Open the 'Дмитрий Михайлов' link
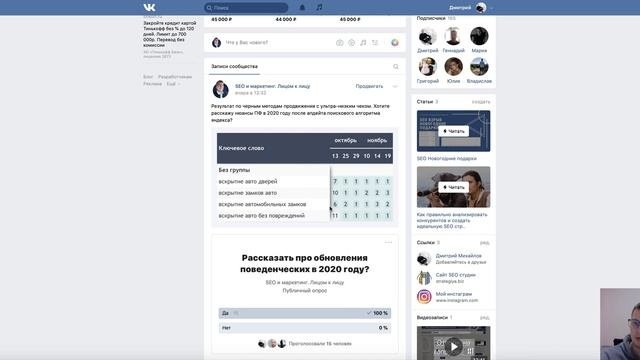The width and height of the screenshot is (640, 360). [x=459, y=256]
